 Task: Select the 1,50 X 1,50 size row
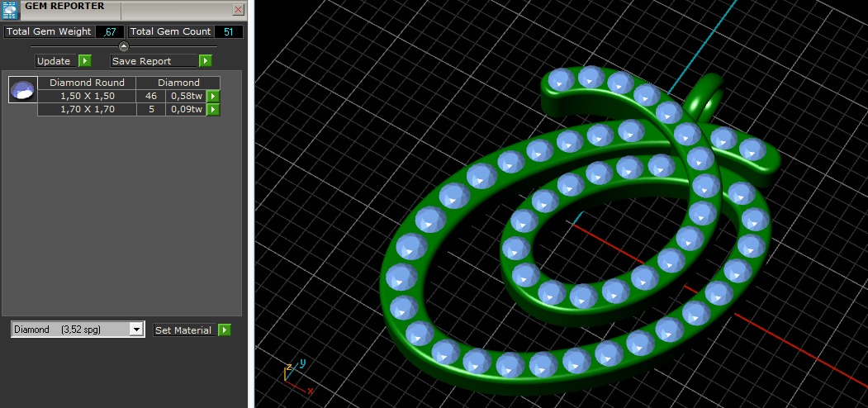[x=88, y=96]
